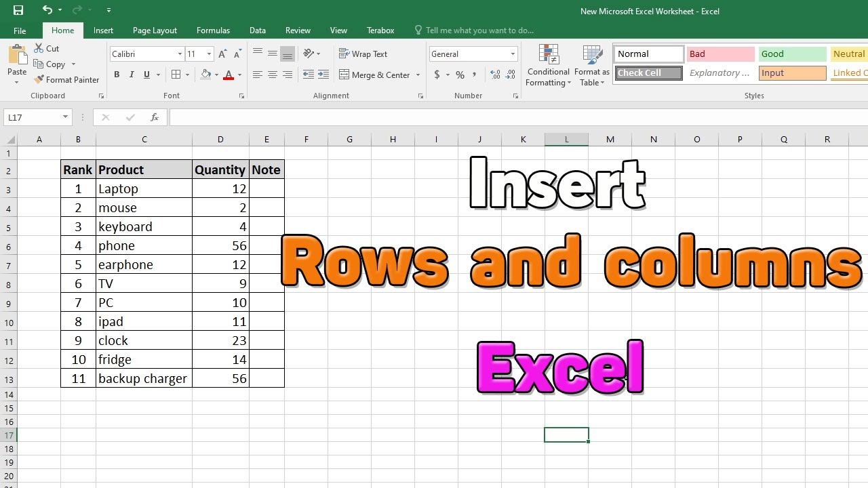Increase decimal places

495,75
